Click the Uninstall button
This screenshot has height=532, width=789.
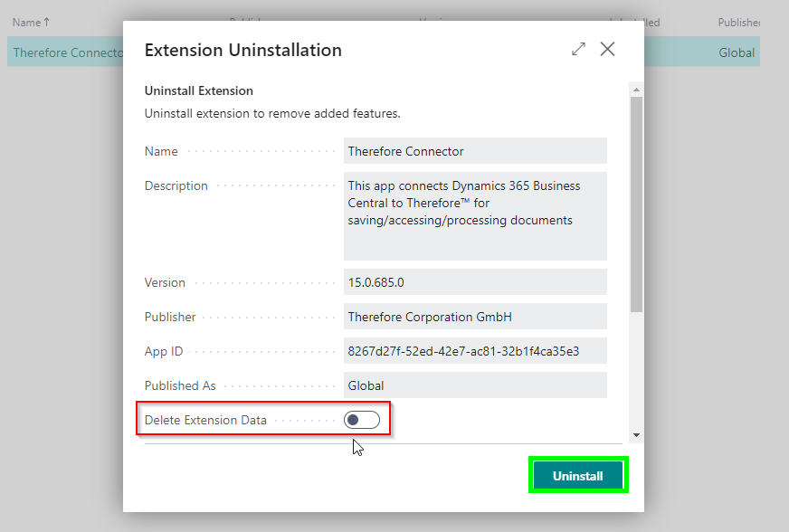coord(577,476)
